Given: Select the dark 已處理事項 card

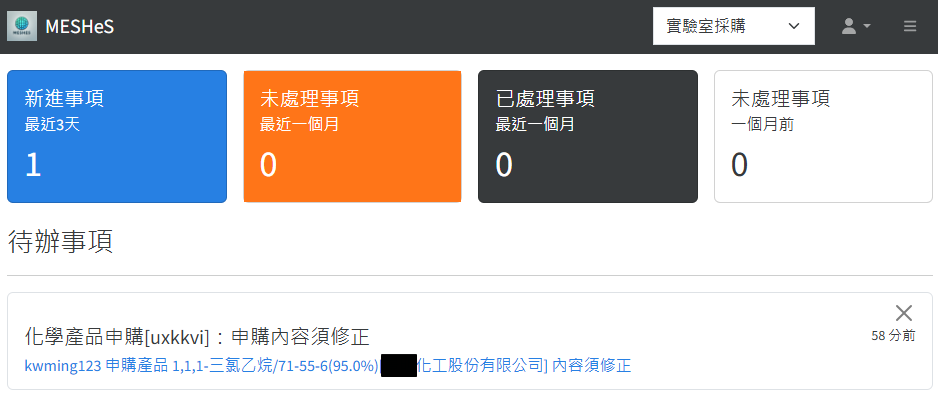Looking at the screenshot, I should coord(587,136).
